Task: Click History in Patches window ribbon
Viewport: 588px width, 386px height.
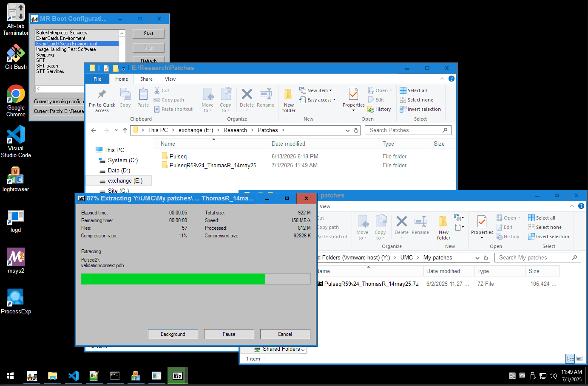Action: coord(379,109)
